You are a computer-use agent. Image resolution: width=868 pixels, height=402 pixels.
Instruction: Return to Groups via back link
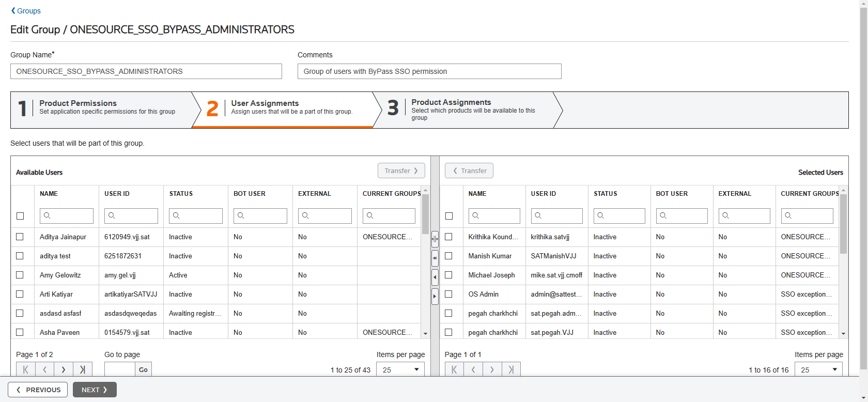coord(26,11)
